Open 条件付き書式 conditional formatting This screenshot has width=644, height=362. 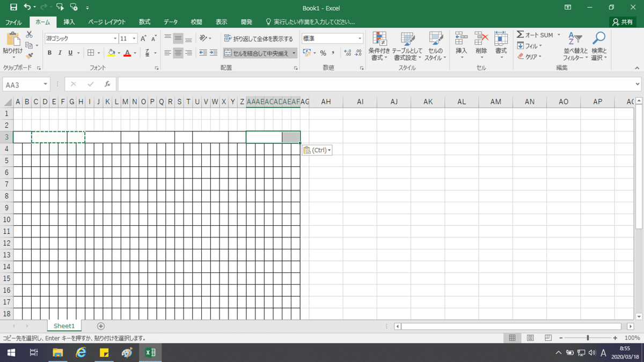click(x=380, y=46)
